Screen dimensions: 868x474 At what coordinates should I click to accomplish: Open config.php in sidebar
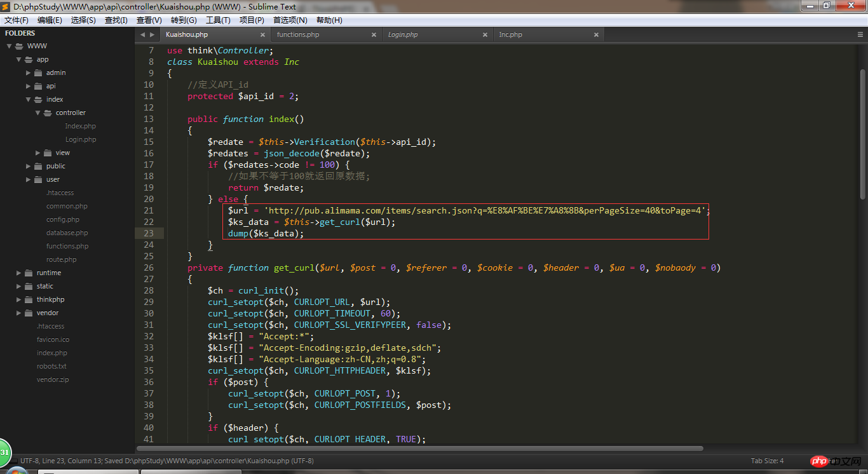pyautogui.click(x=63, y=220)
